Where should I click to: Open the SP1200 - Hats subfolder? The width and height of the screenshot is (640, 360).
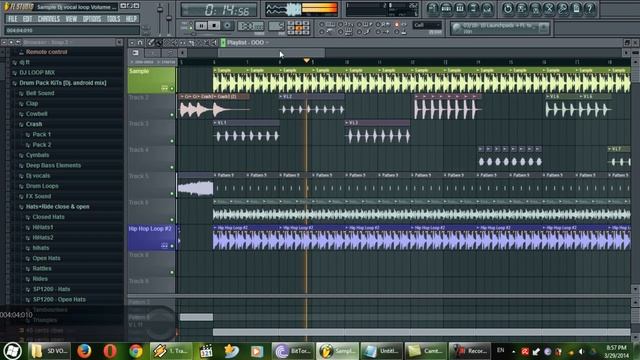51,289
